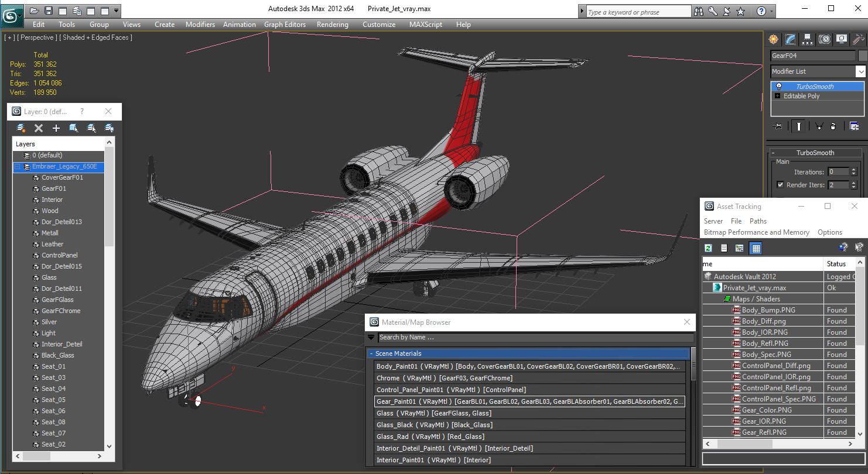Click Table View icon in Asset Tracking

[756, 248]
